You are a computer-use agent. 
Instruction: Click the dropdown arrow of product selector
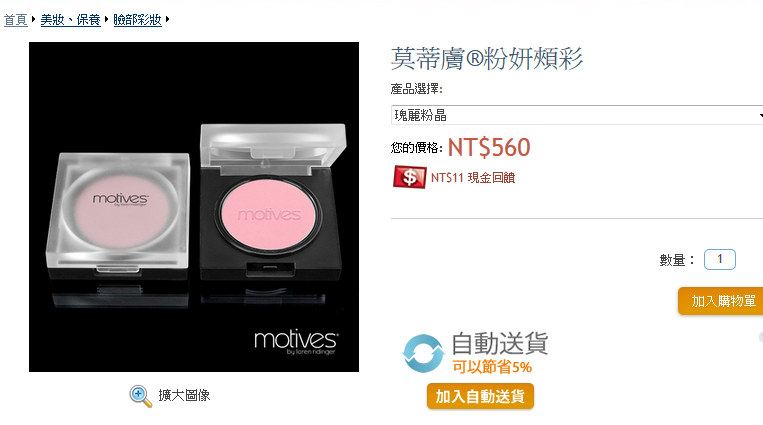(x=760, y=115)
